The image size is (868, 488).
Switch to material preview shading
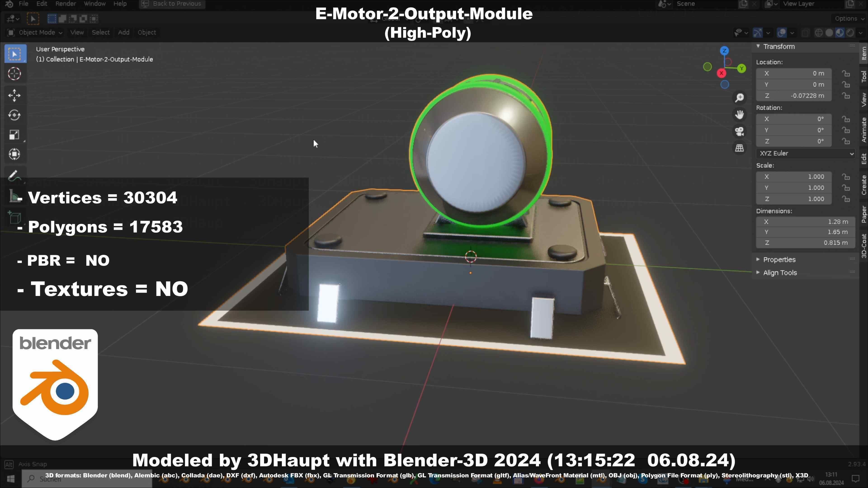pos(840,33)
